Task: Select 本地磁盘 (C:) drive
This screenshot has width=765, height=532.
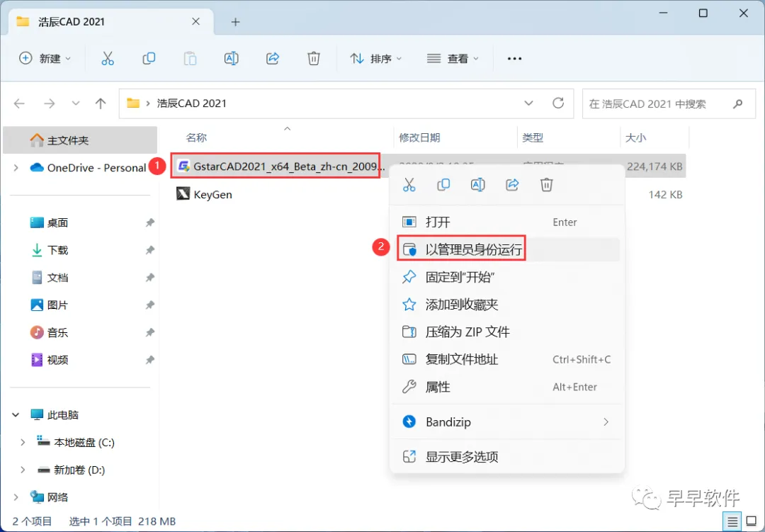Action: click(84, 442)
